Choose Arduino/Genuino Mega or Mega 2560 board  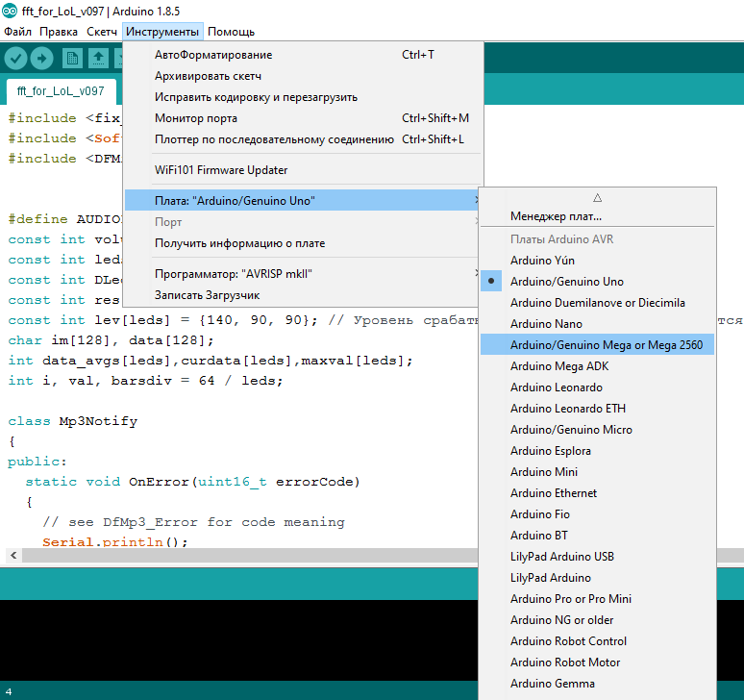606,345
